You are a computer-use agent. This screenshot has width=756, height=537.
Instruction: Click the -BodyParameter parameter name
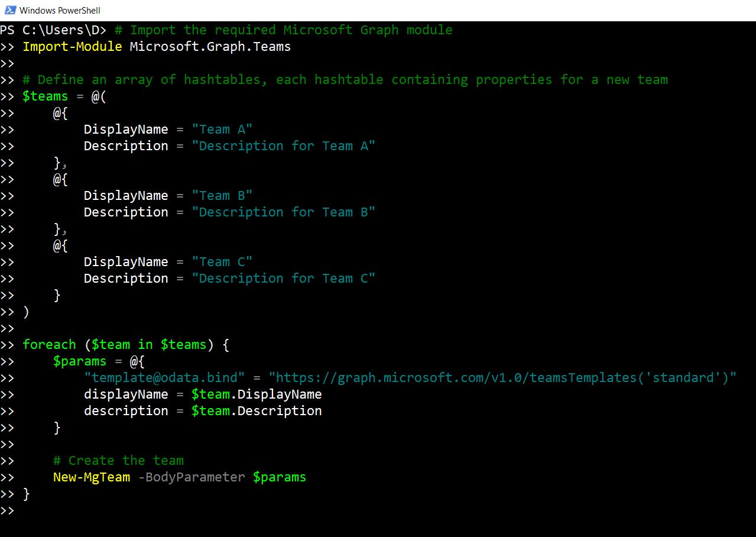pos(191,477)
